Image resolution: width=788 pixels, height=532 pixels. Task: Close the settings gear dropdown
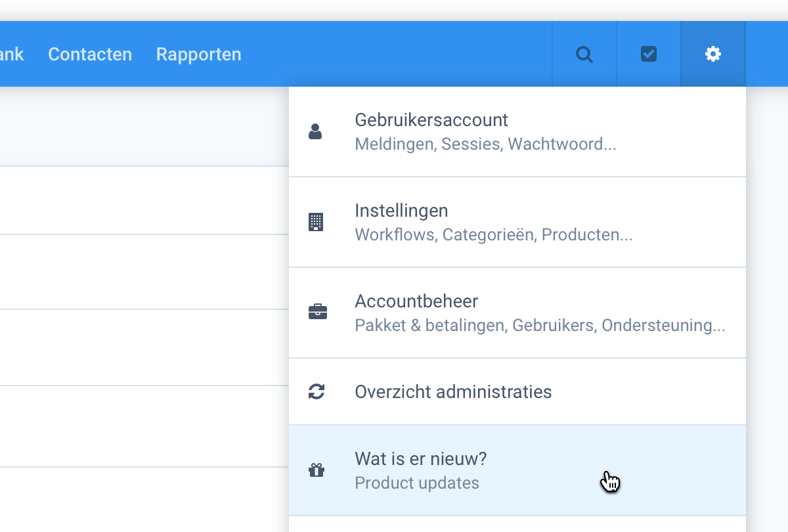713,54
